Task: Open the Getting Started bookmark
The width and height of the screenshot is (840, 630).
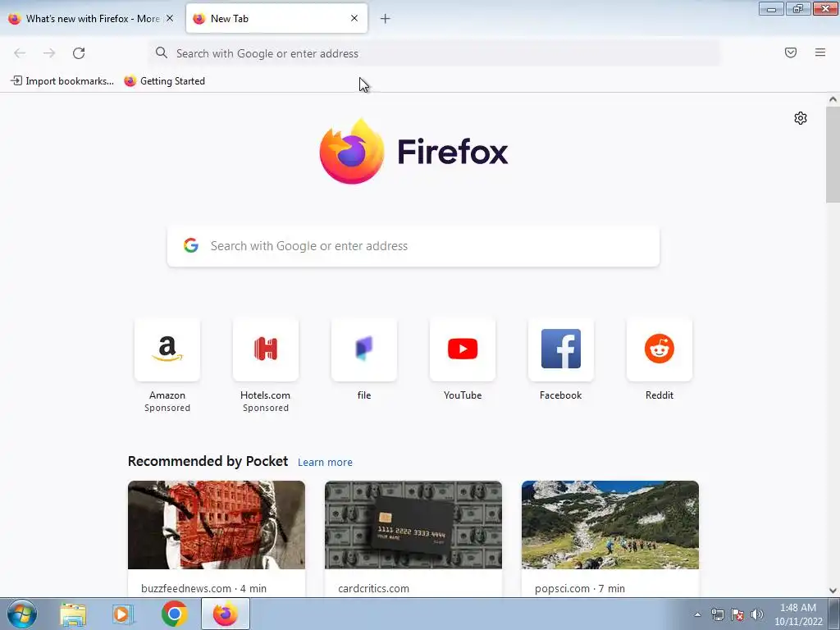Action: (x=165, y=81)
